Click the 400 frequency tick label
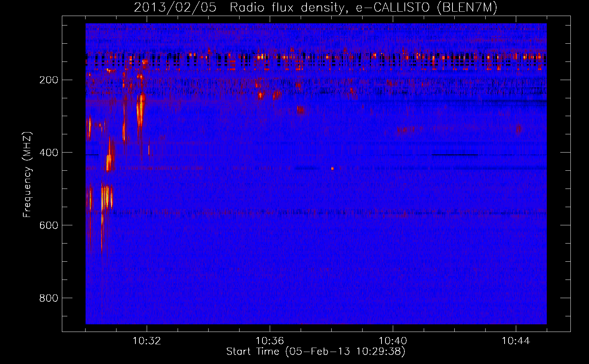The width and height of the screenshot is (589, 364). tap(49, 153)
